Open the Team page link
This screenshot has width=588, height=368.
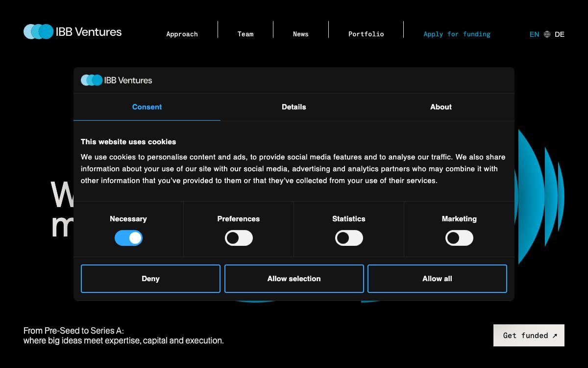coord(245,34)
